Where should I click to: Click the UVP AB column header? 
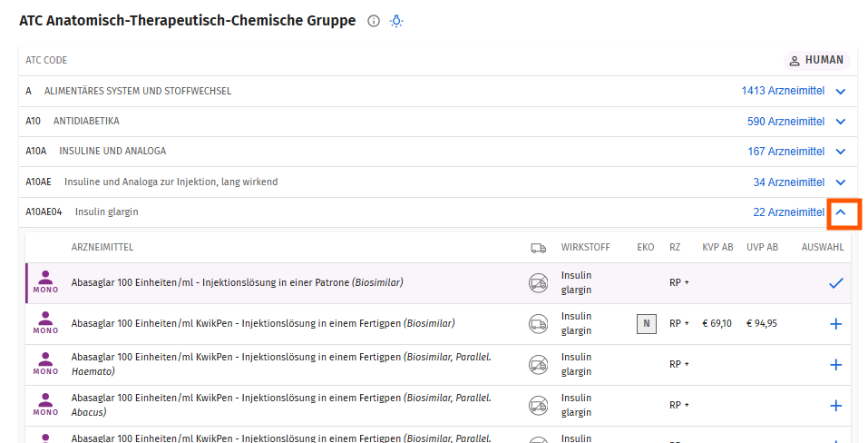[762, 248]
